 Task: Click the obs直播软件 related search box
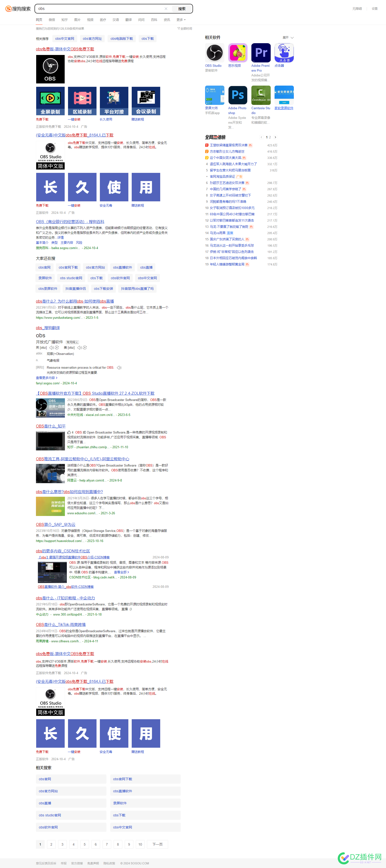tap(145, 791)
